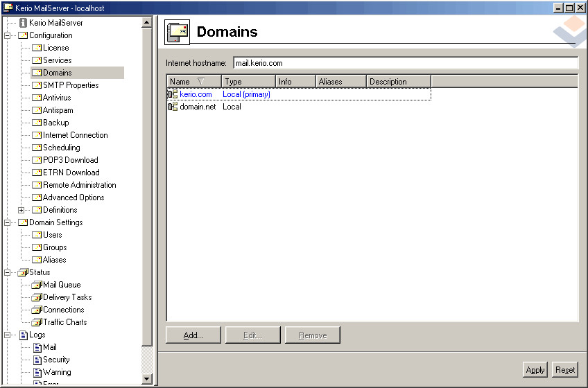Click the Warning log document icon
The image size is (588, 388).
37,372
